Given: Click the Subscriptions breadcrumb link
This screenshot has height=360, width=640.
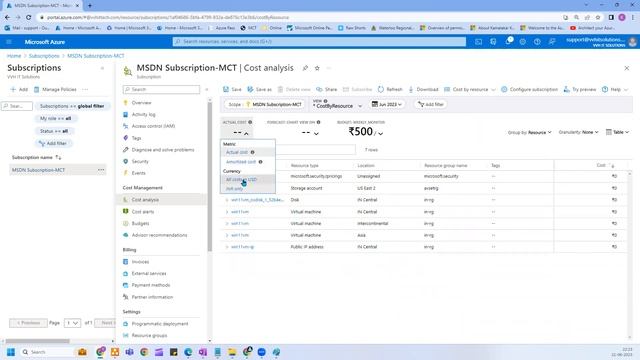Looking at the screenshot, I should [x=44, y=56].
